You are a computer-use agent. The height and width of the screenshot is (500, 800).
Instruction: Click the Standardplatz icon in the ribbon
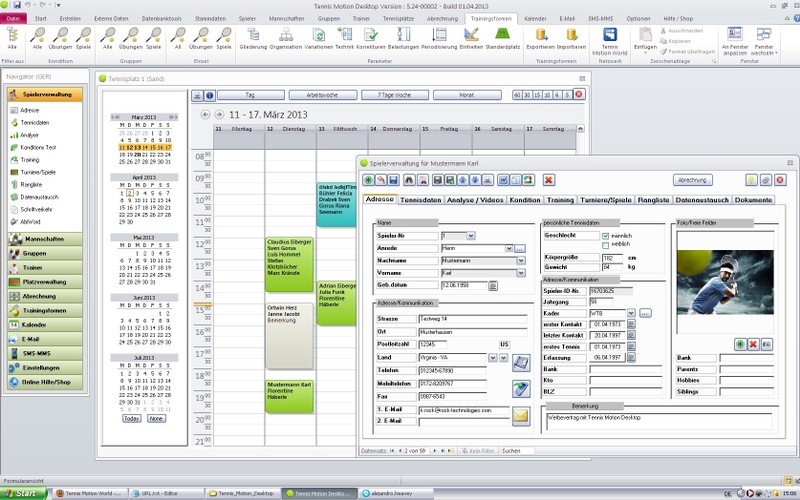(x=504, y=38)
